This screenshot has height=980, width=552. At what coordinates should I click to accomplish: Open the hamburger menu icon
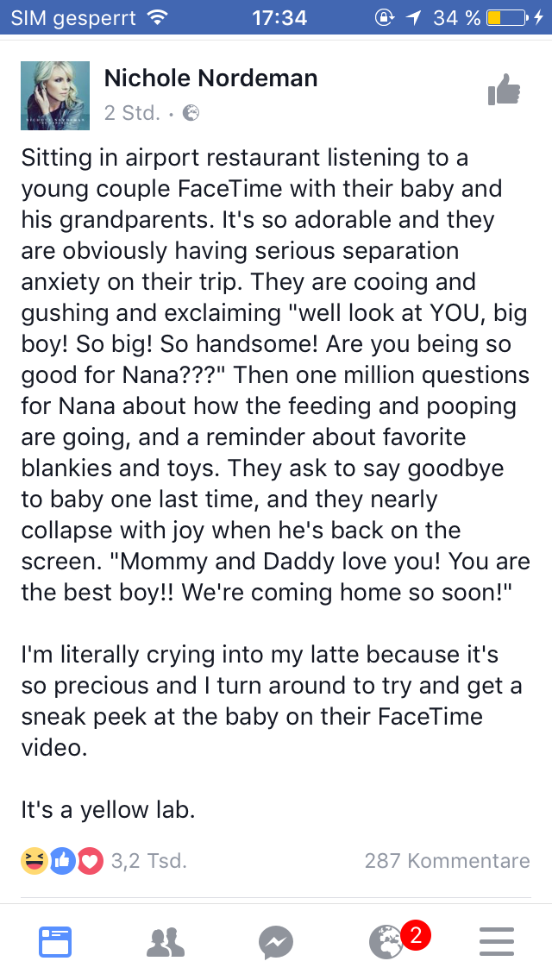(x=497, y=941)
